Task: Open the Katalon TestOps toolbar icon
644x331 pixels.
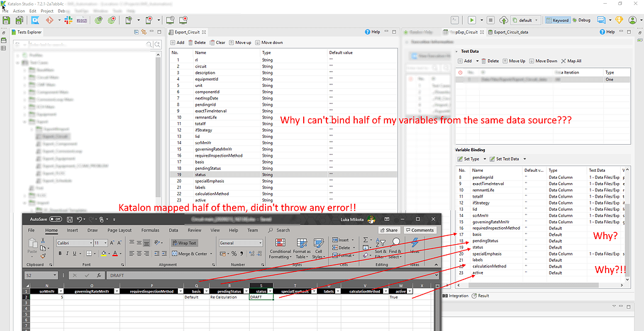Action: click(36, 20)
